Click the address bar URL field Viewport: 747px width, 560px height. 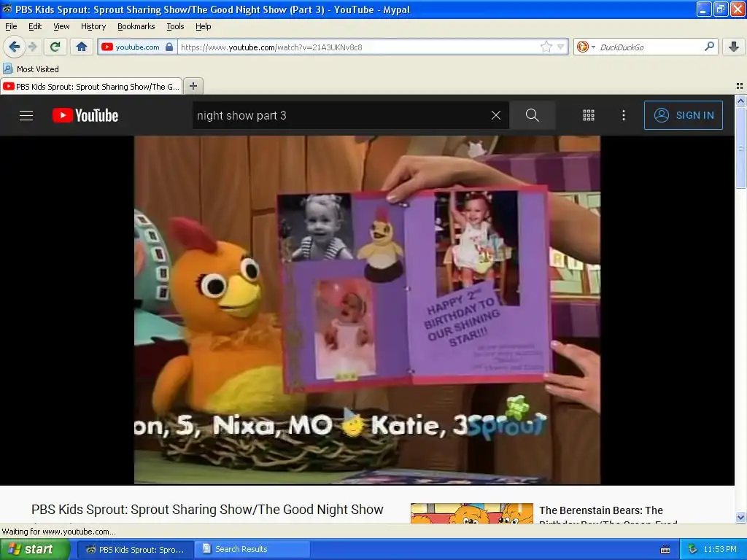[360, 47]
